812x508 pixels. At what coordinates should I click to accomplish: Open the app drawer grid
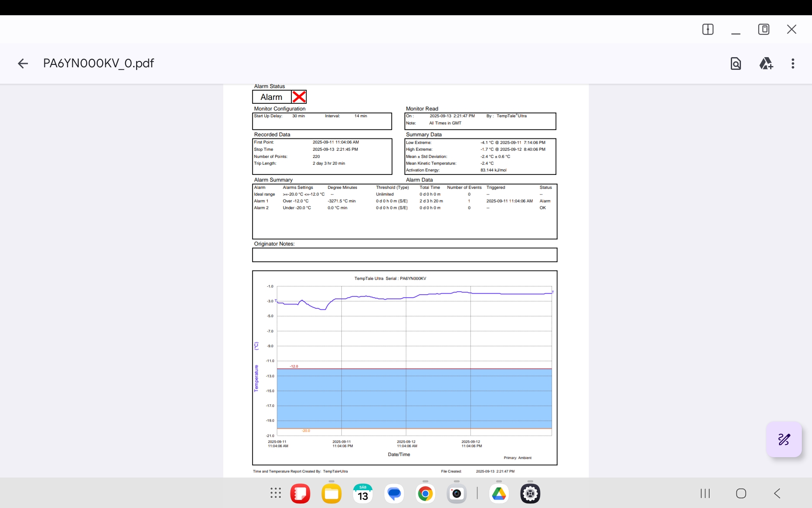point(276,493)
